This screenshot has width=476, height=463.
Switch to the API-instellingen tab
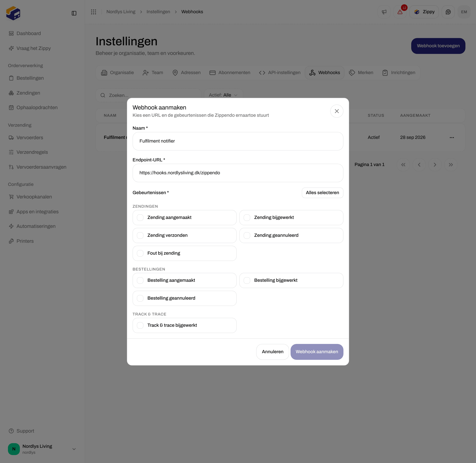point(280,73)
